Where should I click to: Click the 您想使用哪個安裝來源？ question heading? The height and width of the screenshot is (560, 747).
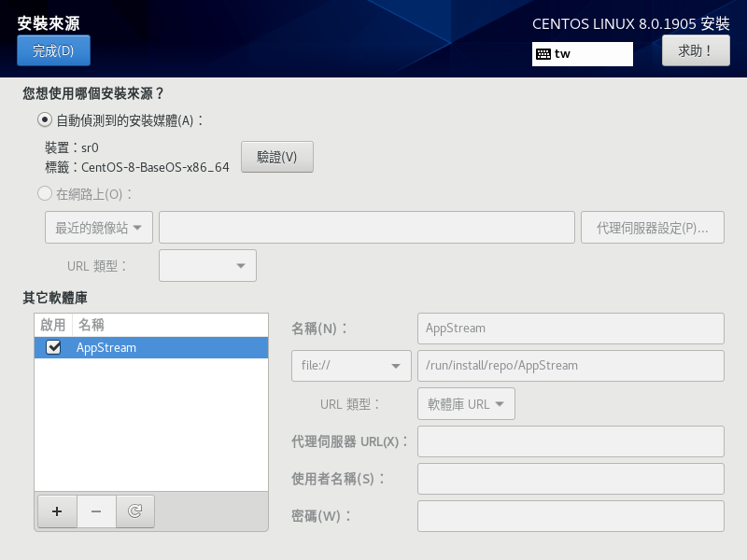(93, 93)
